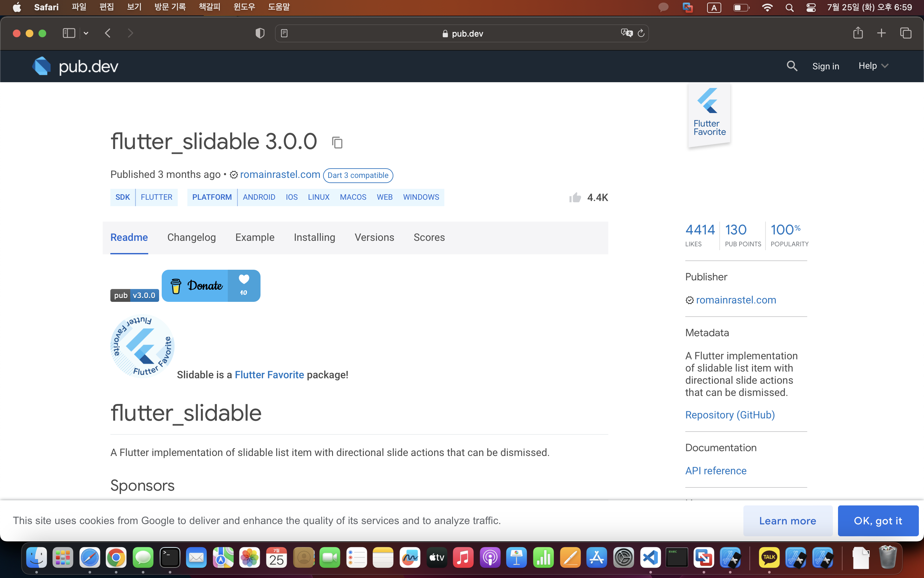Open search with the pub.dev magnifier icon
This screenshot has width=924, height=578.
[792, 66]
